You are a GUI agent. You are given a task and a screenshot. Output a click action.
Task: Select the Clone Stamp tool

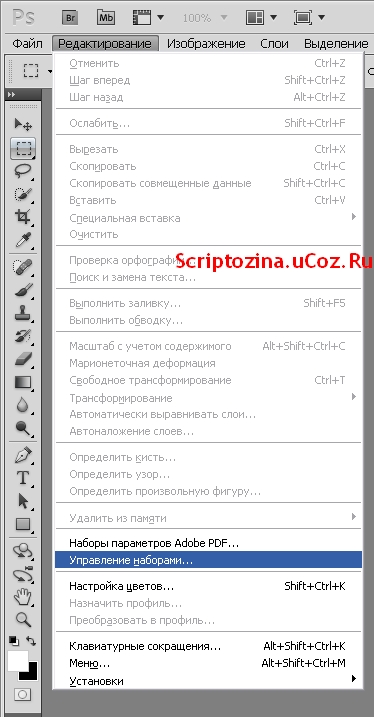(23, 314)
